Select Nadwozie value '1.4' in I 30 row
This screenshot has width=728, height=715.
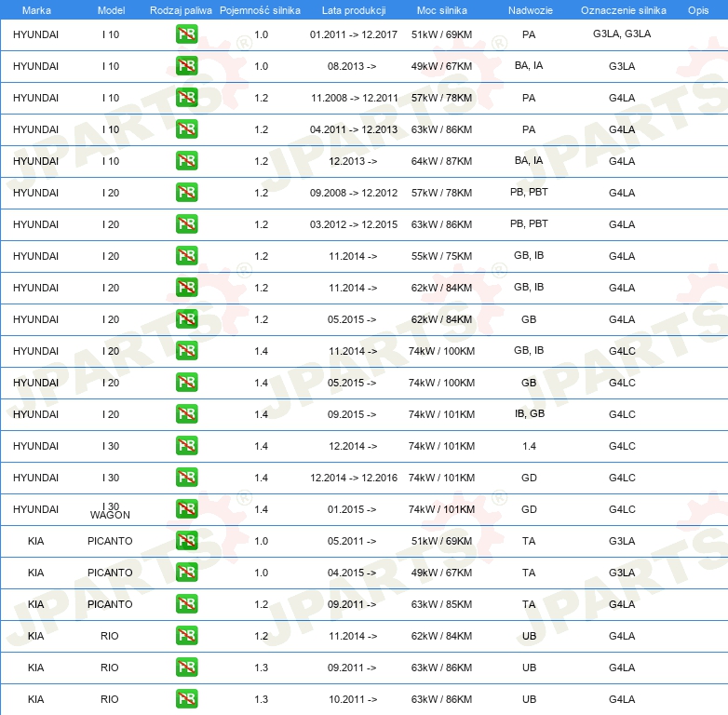[x=530, y=446]
